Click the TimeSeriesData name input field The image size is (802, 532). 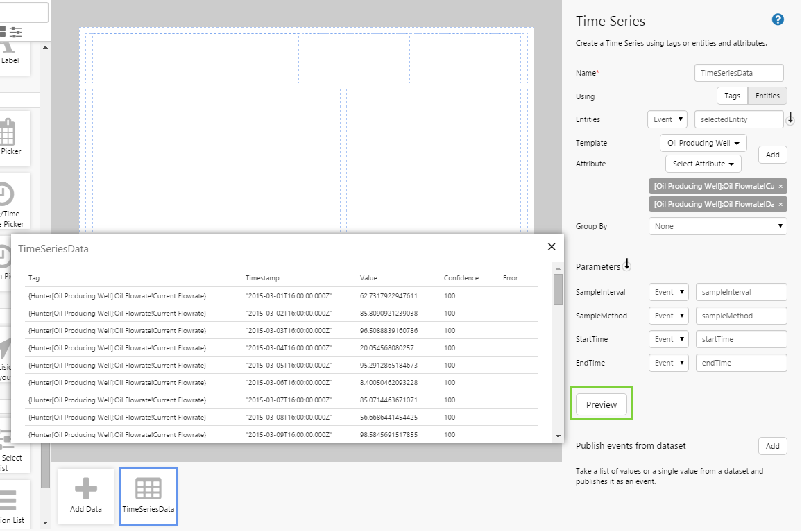(739, 73)
